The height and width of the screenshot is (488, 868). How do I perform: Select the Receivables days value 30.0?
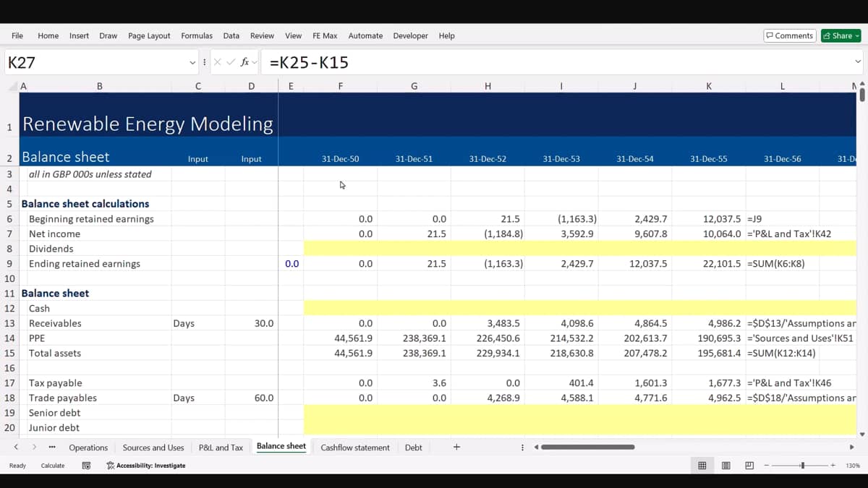click(251, 323)
